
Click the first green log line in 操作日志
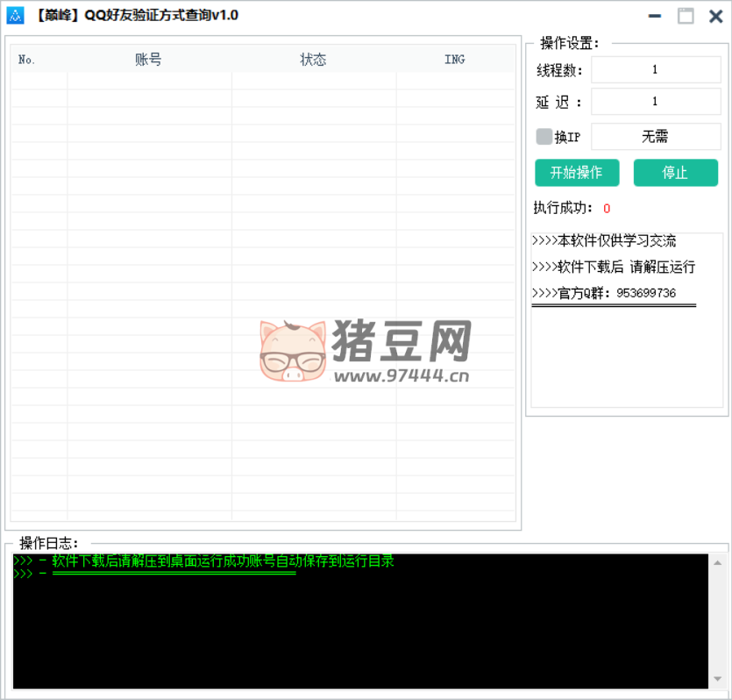click(204, 561)
